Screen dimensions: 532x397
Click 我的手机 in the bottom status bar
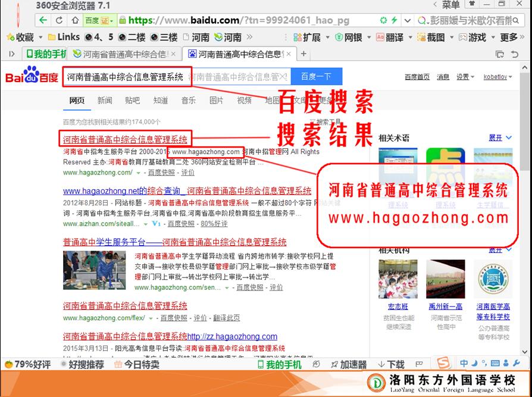point(280,364)
